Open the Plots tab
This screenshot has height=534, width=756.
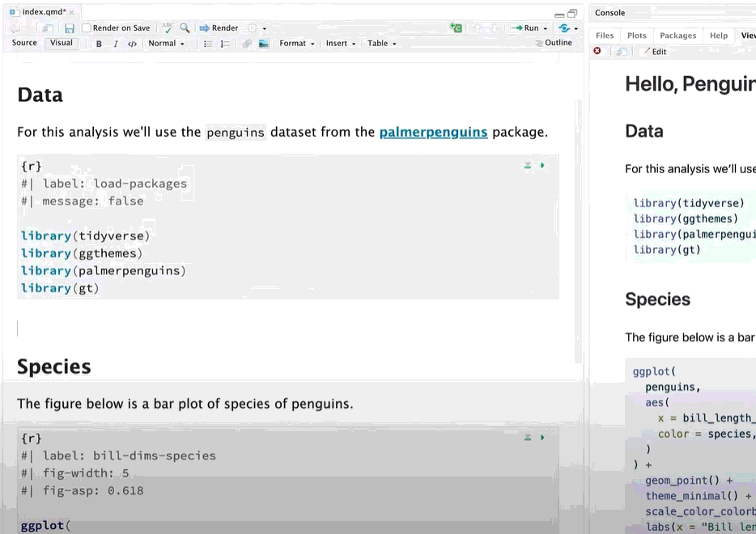637,36
